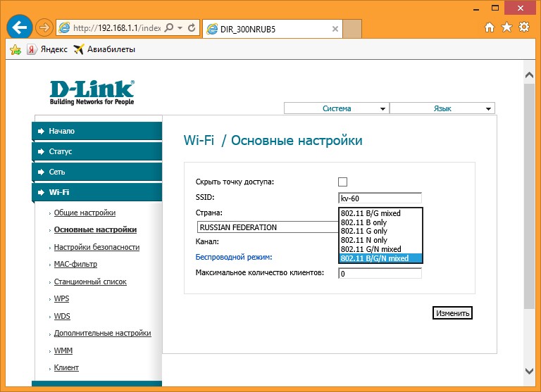Click the Refresh icon in address bar

coord(192,28)
